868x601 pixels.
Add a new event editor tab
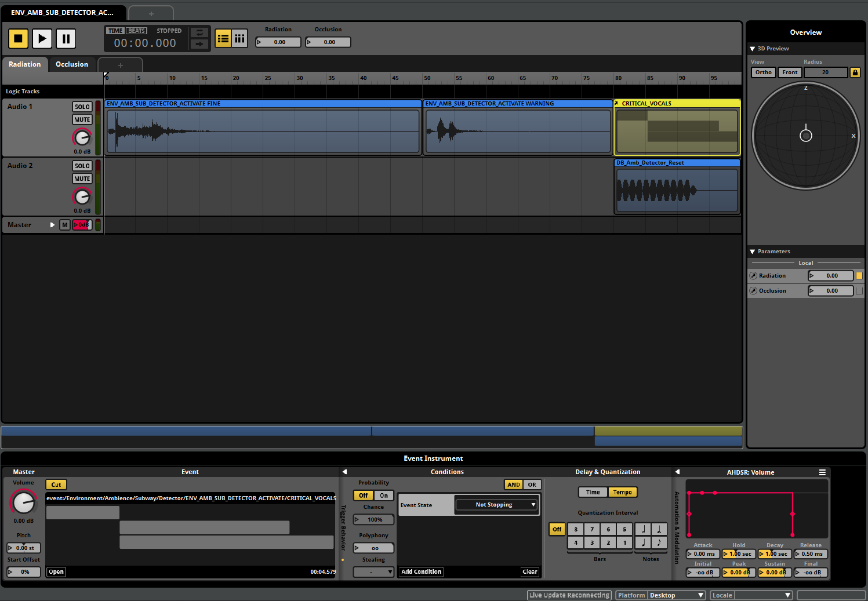[151, 13]
